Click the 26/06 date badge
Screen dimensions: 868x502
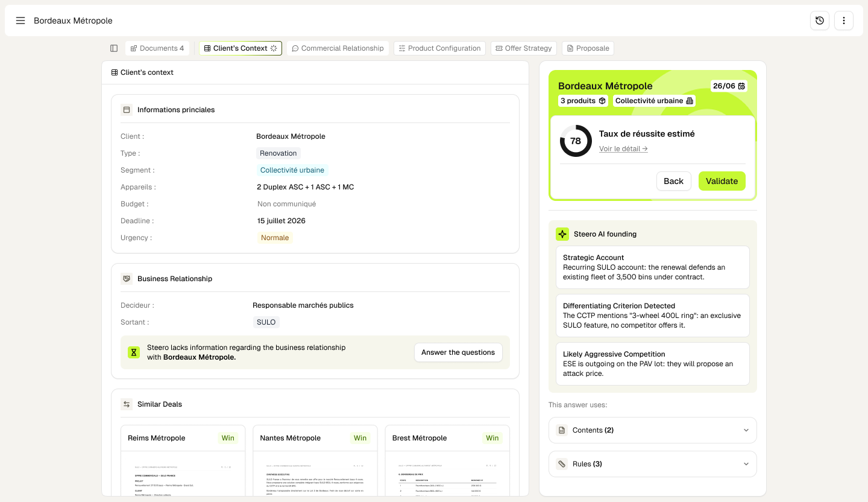pos(729,86)
